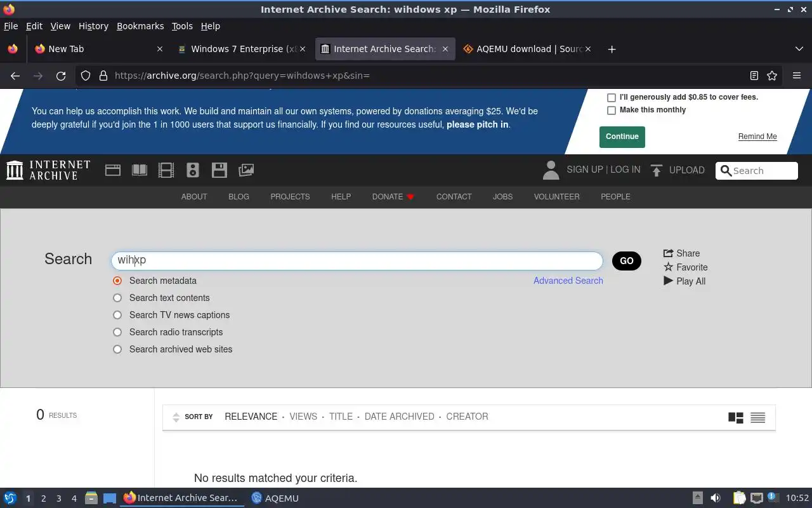The height and width of the screenshot is (508, 812).
Task: Open the Tools menu
Action: click(182, 26)
